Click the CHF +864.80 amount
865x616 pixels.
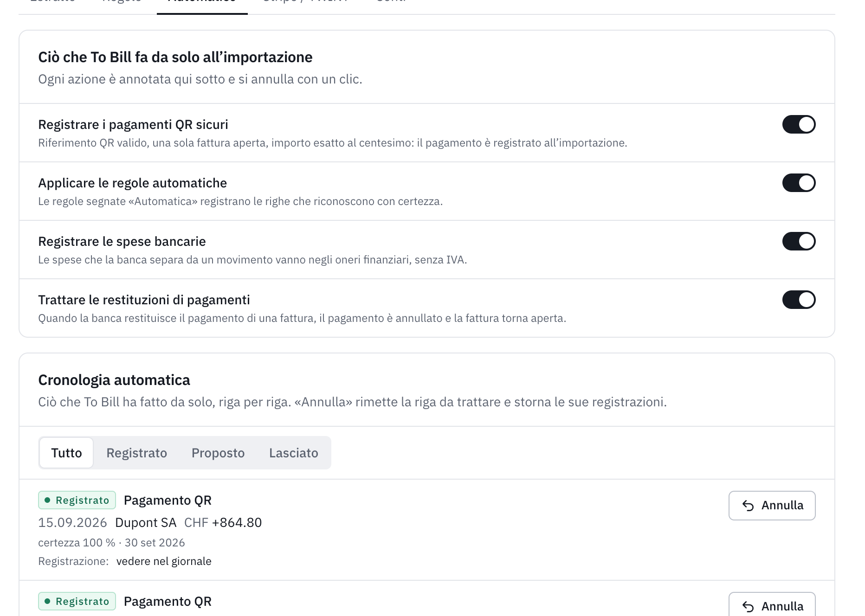click(x=223, y=522)
